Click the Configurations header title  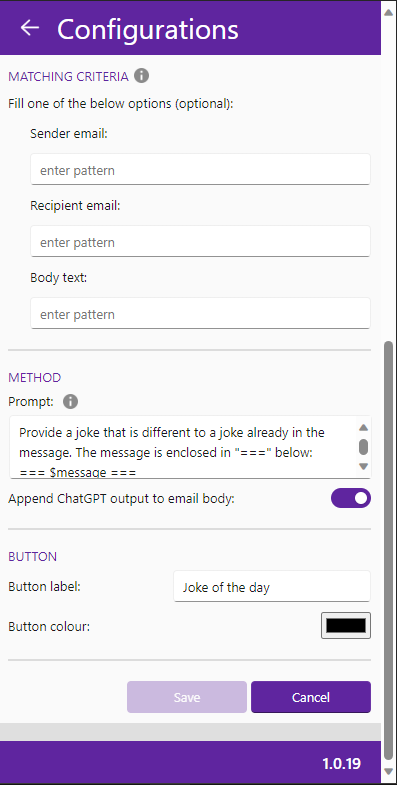click(x=148, y=29)
